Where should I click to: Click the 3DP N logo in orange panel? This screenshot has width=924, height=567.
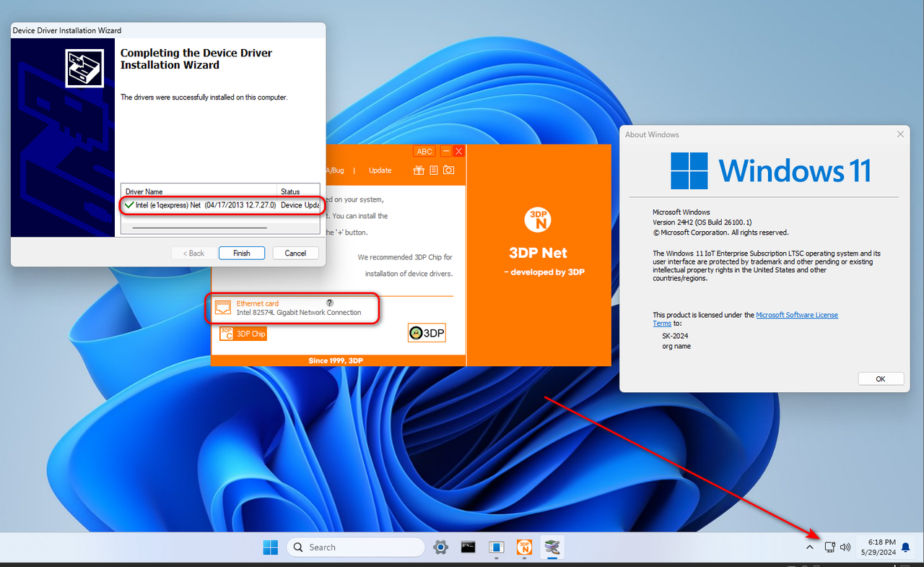pyautogui.click(x=538, y=219)
